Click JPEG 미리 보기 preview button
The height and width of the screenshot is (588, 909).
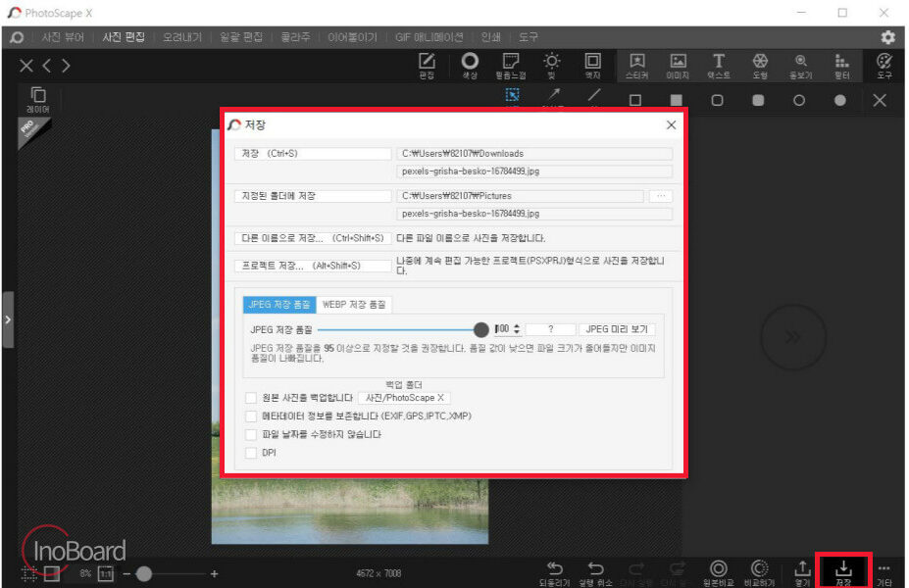click(617, 329)
